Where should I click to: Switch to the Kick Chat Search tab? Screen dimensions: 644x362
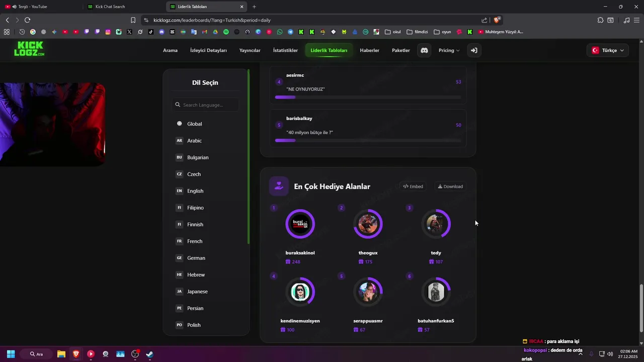coord(124,7)
